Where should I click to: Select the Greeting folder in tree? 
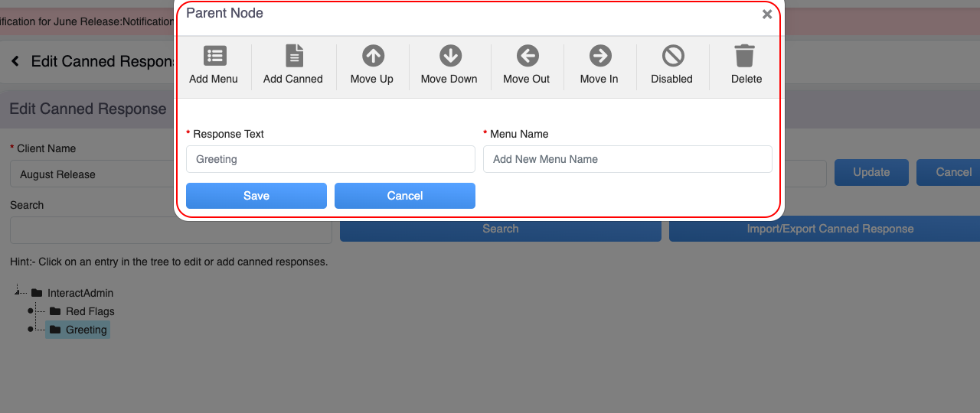click(x=86, y=330)
